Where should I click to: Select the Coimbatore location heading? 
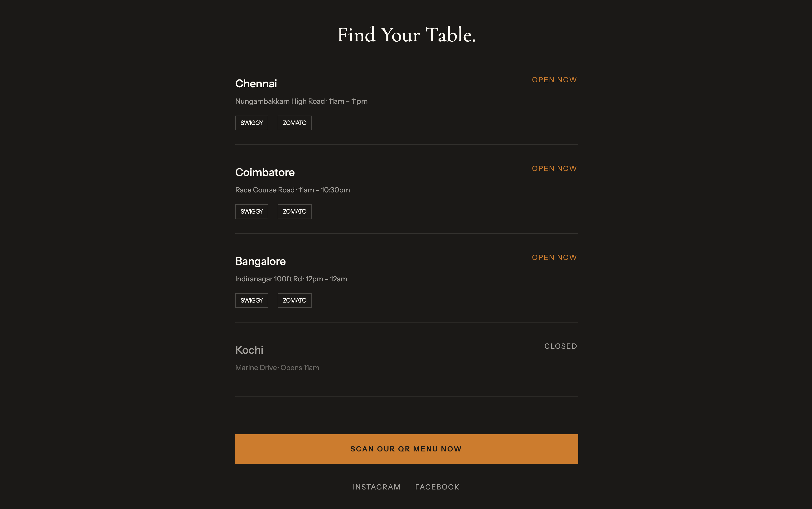point(265,172)
